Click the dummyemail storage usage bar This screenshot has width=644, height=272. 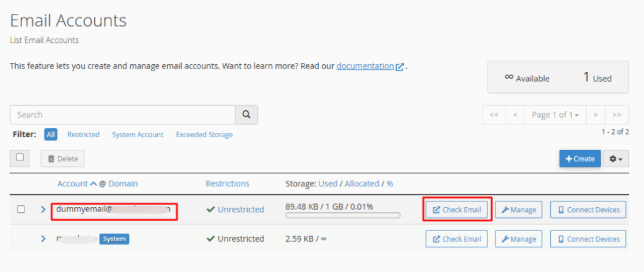(x=343, y=215)
